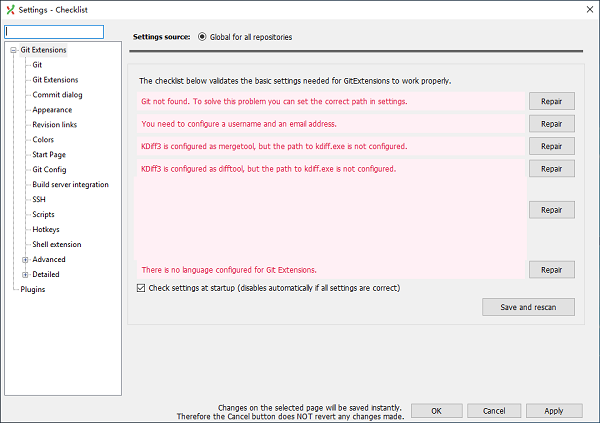The width and height of the screenshot is (600, 423).
Task: Collapse the Git Extensions root tree node
Action: (13, 50)
